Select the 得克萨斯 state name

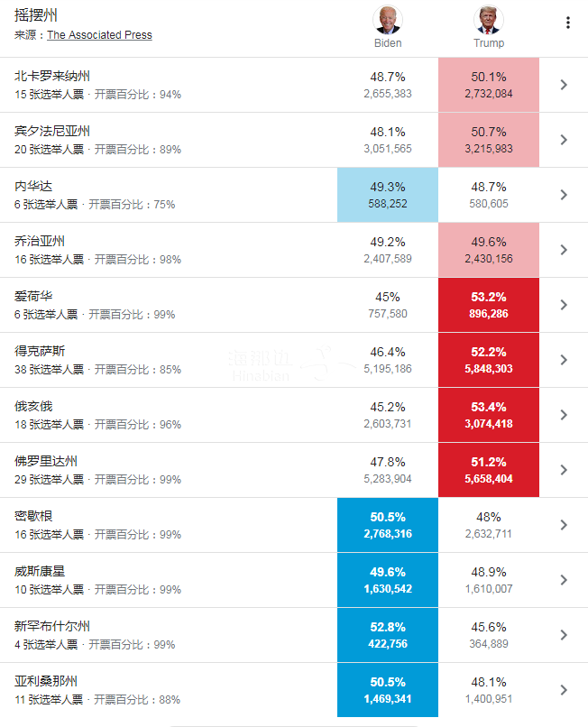click(40, 351)
